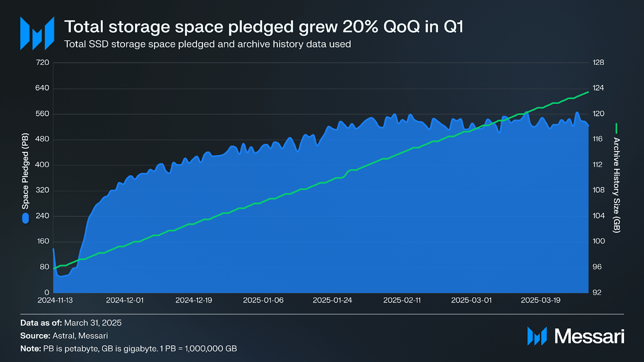Select the 2025-03-19 date tick
Screen dimensions: 644x362
(541, 300)
